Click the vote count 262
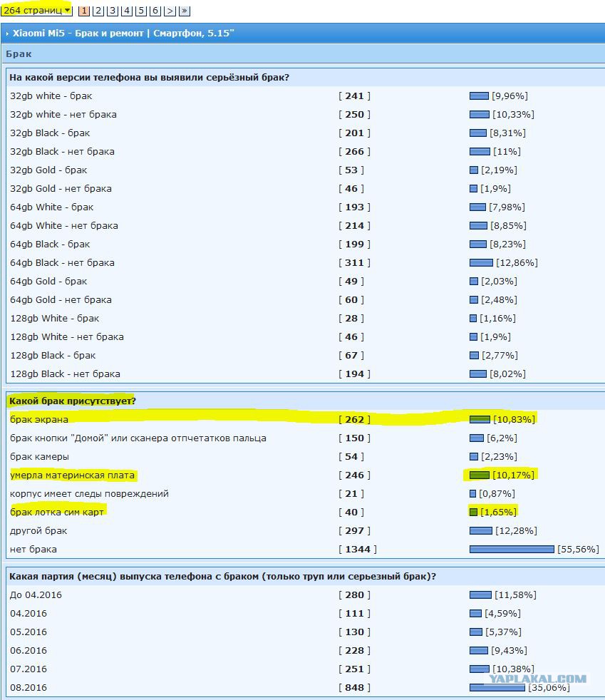Screen dimensions: 605x700 point(354,419)
